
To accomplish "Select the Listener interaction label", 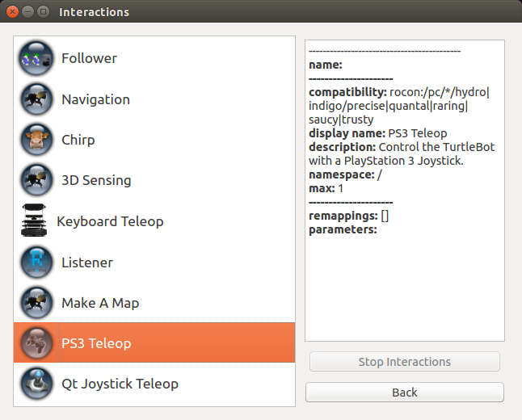I will tap(87, 262).
